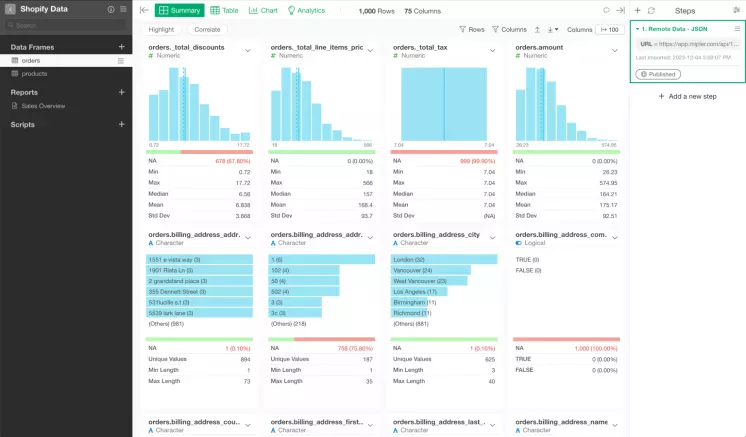Viewport: 746px width, 437px height.
Task: Click the NA bar under orders.billing_address_com
Action: pyautogui.click(x=566, y=340)
